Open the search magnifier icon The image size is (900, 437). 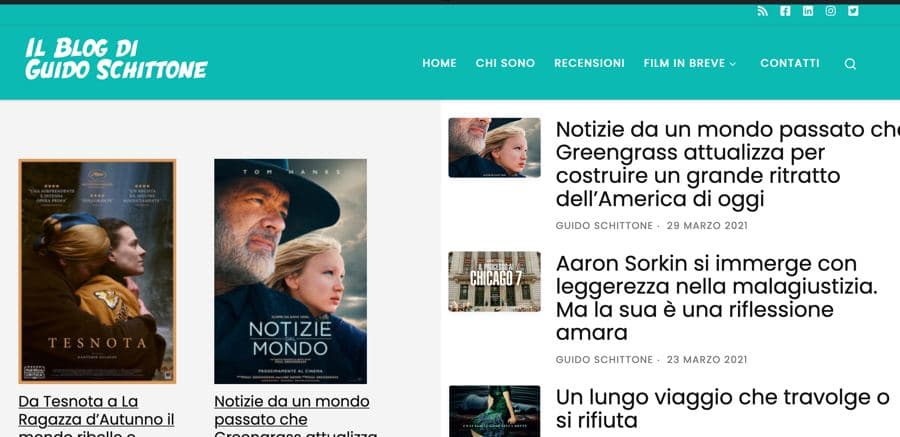[x=850, y=64]
